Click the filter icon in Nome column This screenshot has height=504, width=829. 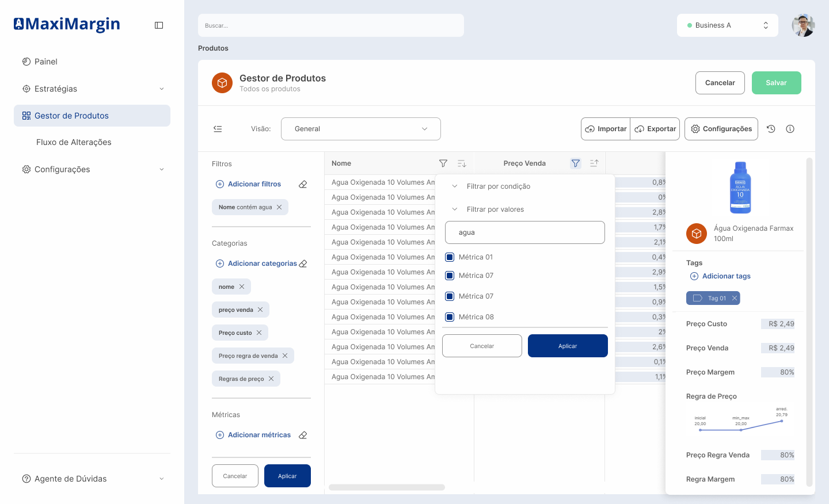tap(443, 163)
